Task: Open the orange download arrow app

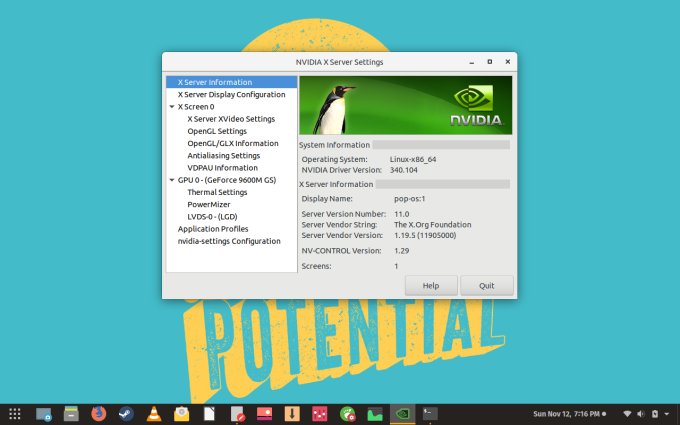Action: click(292, 414)
